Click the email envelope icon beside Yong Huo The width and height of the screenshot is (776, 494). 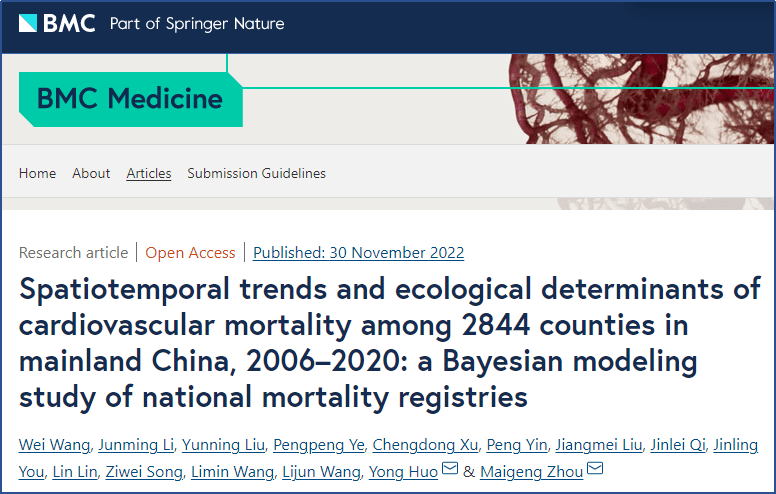click(x=450, y=470)
